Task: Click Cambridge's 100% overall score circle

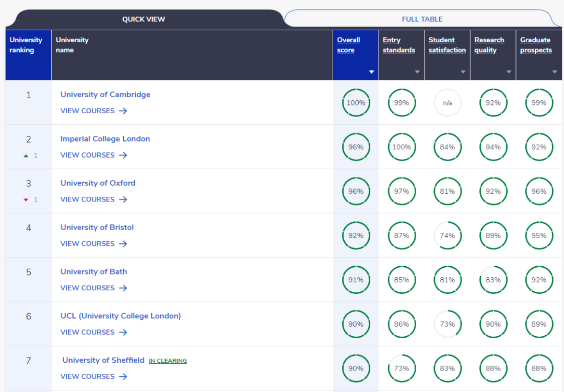Action: pyautogui.click(x=356, y=103)
